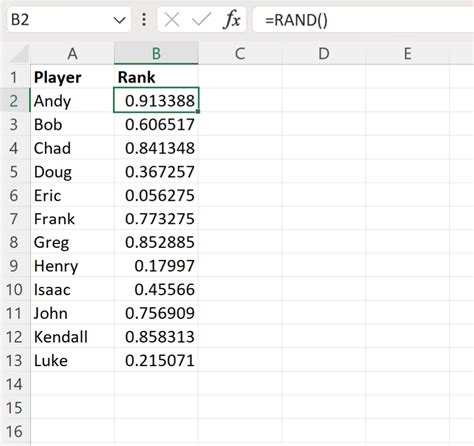Screen dimensions: 474x446
Task: Select row 3 header
Action: point(15,124)
